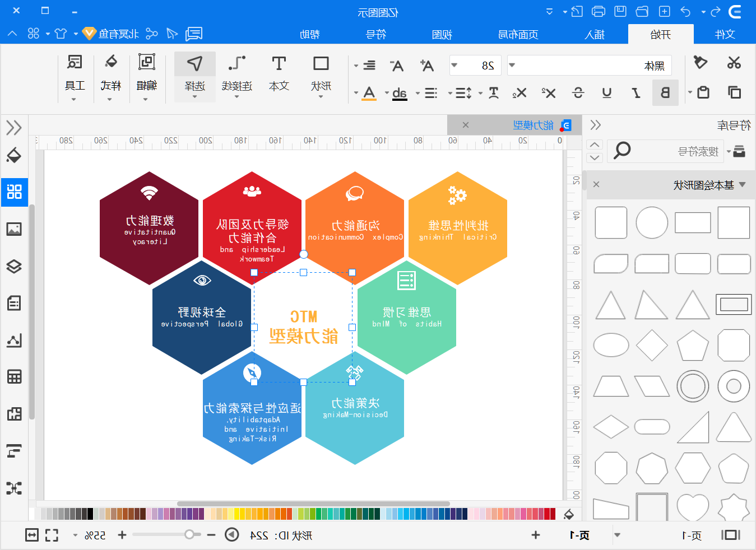Open the zoom 225% dropdown arrow
Viewport: 756px width, 550px height.
pyautogui.click(x=75, y=535)
